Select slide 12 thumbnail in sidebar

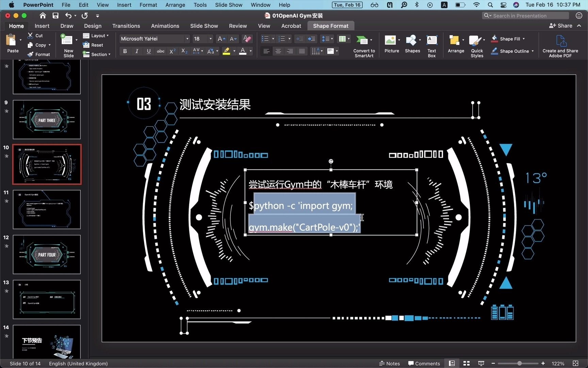coord(47,254)
